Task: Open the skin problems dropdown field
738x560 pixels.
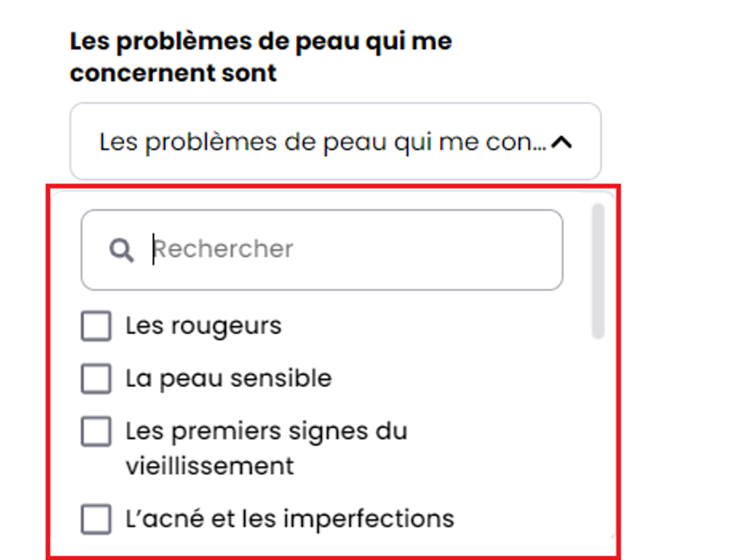Action: pos(335,142)
